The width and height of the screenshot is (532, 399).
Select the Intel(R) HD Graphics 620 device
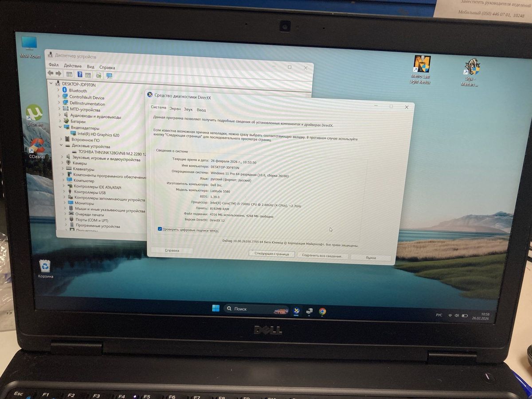[x=98, y=134]
